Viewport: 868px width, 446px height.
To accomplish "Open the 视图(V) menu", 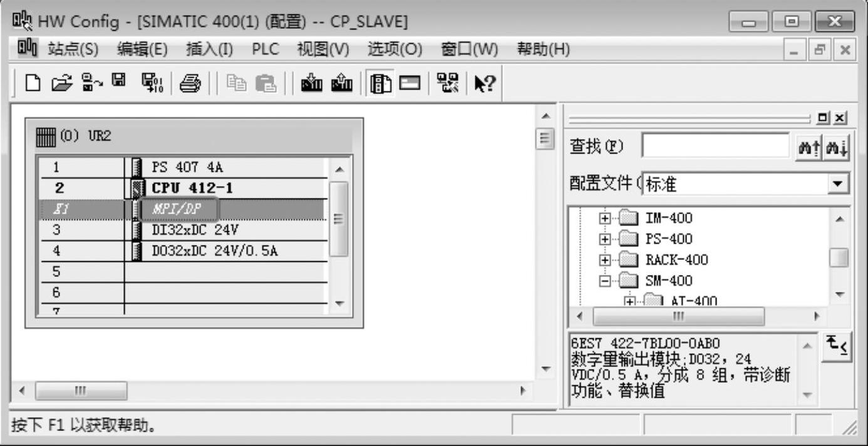I will (x=323, y=48).
